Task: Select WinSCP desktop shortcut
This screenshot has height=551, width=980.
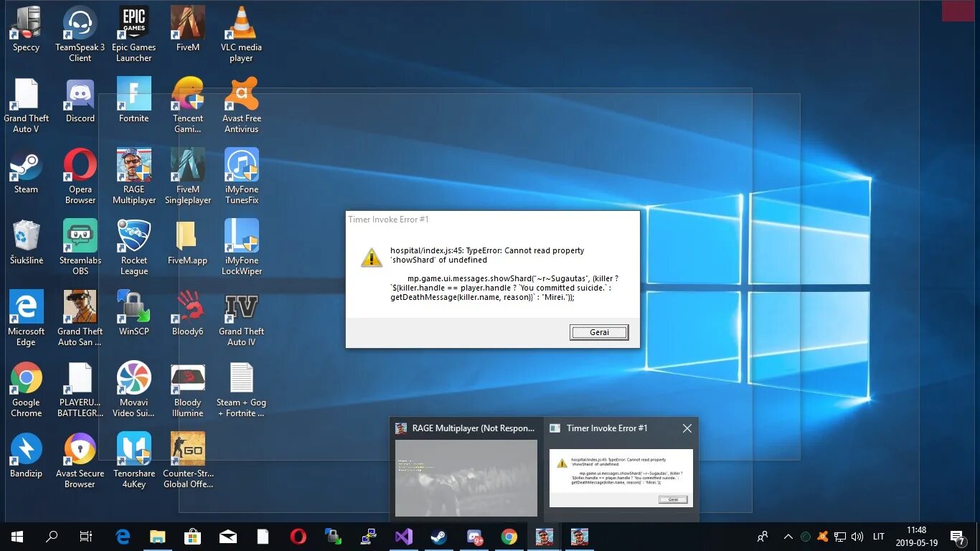Action: coord(134,314)
